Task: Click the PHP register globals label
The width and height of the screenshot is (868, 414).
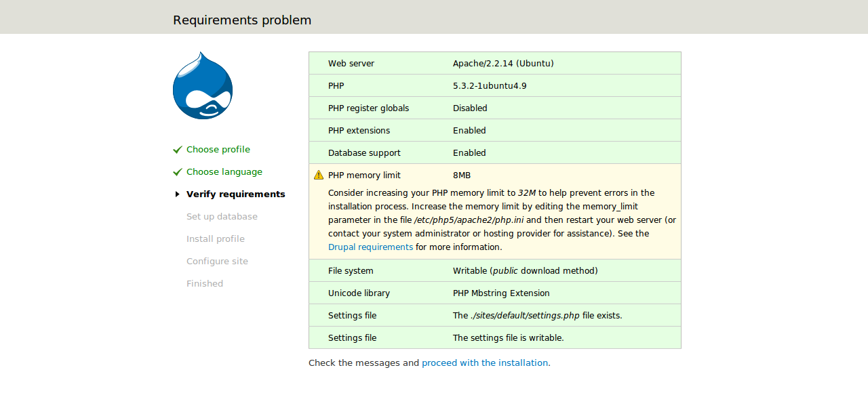Action: (x=369, y=108)
